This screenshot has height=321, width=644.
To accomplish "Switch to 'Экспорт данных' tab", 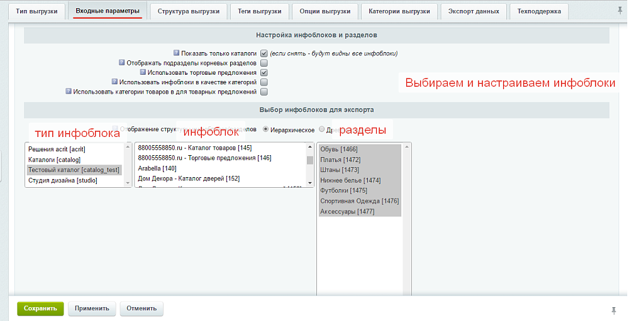I will pyautogui.click(x=473, y=11).
